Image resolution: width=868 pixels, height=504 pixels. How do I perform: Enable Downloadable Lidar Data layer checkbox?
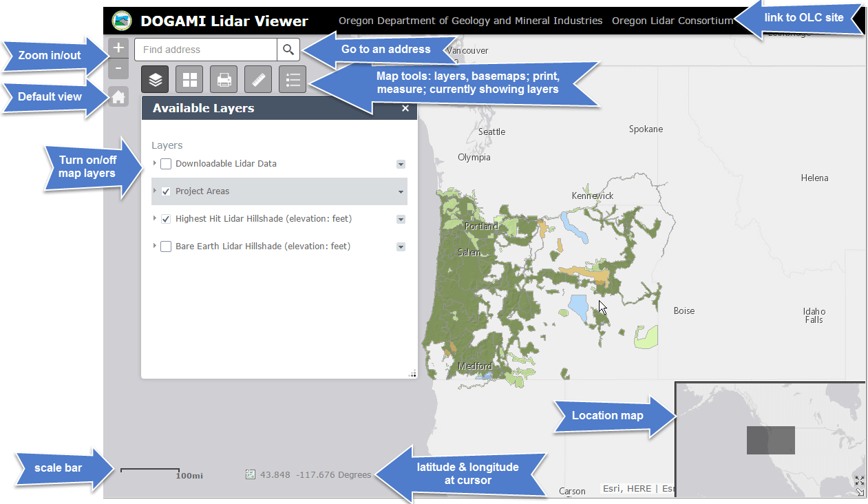[x=166, y=164]
